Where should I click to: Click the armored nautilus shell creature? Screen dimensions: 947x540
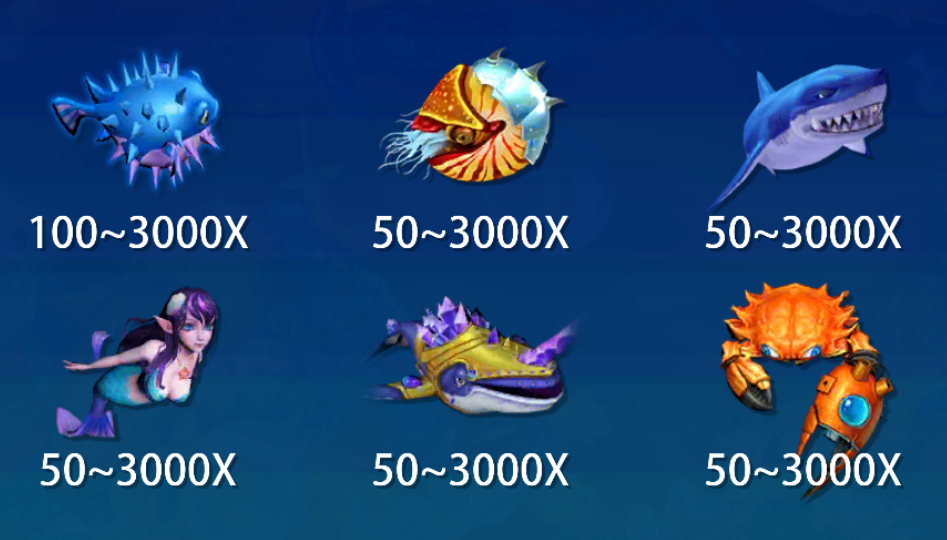471,116
